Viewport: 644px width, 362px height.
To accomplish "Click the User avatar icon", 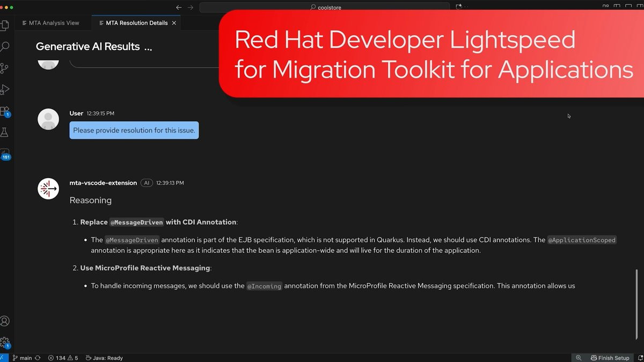I will pyautogui.click(x=48, y=119).
